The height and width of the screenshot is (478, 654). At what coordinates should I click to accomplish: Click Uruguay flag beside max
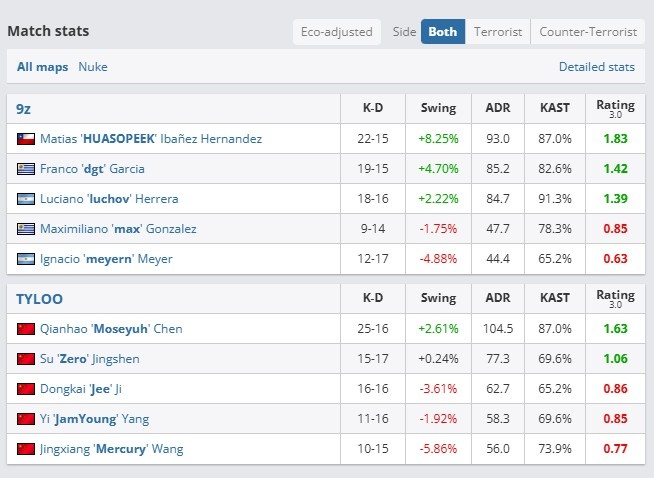tap(26, 229)
